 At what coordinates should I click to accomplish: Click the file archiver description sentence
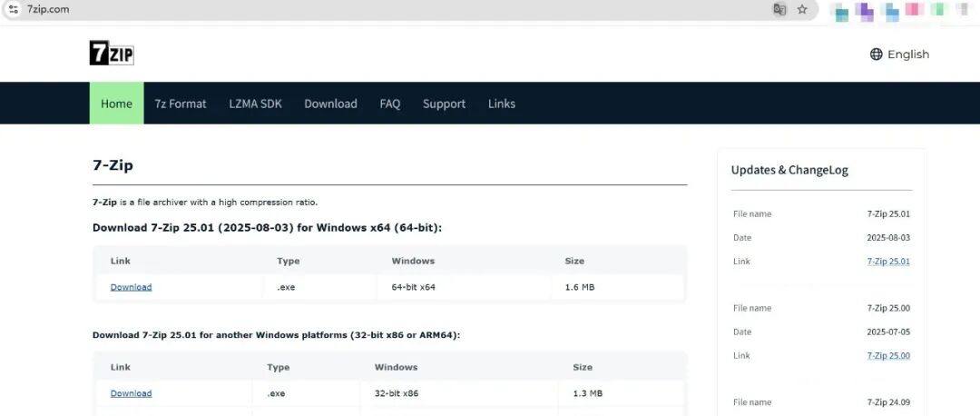click(x=205, y=202)
